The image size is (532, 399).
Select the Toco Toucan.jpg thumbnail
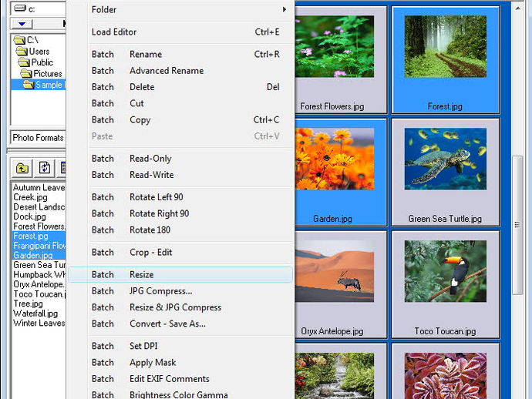[x=445, y=285]
